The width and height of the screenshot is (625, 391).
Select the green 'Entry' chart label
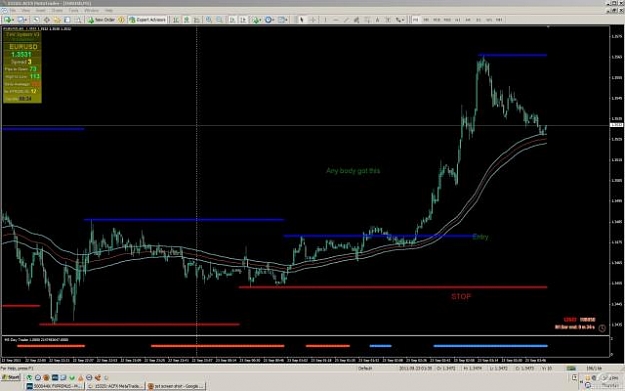pyautogui.click(x=480, y=237)
